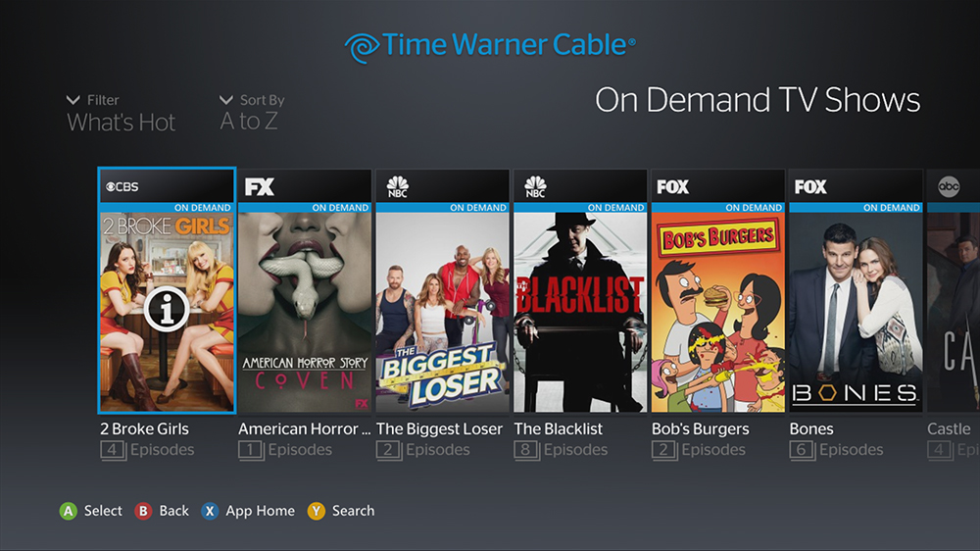Select The Biggest Loser poster
Image resolution: width=980 pixels, height=551 pixels.
(443, 312)
